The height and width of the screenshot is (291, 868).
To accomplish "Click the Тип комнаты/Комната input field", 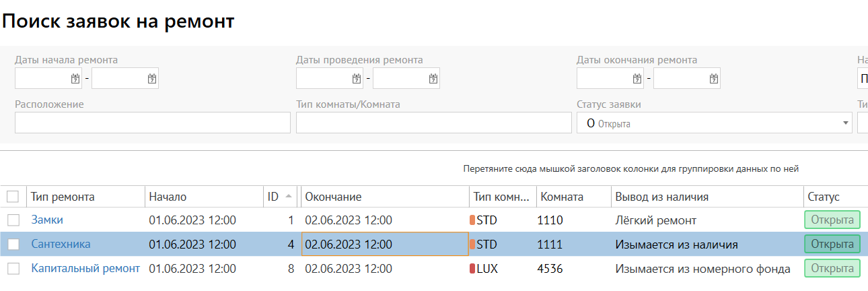I will pyautogui.click(x=433, y=123).
